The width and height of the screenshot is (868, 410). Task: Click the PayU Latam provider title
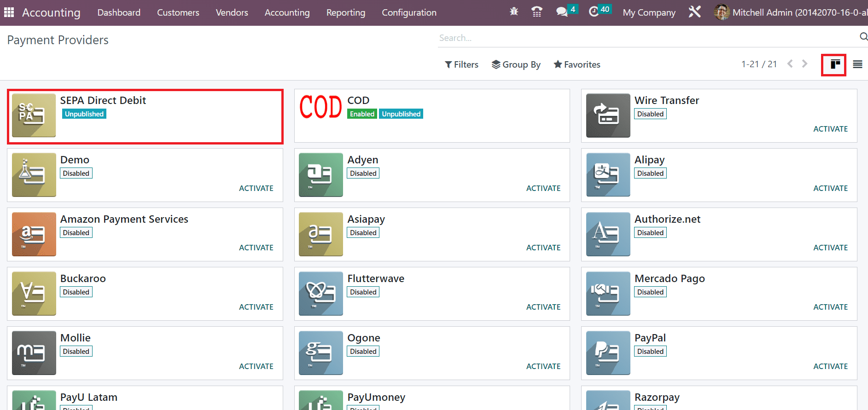(89, 397)
